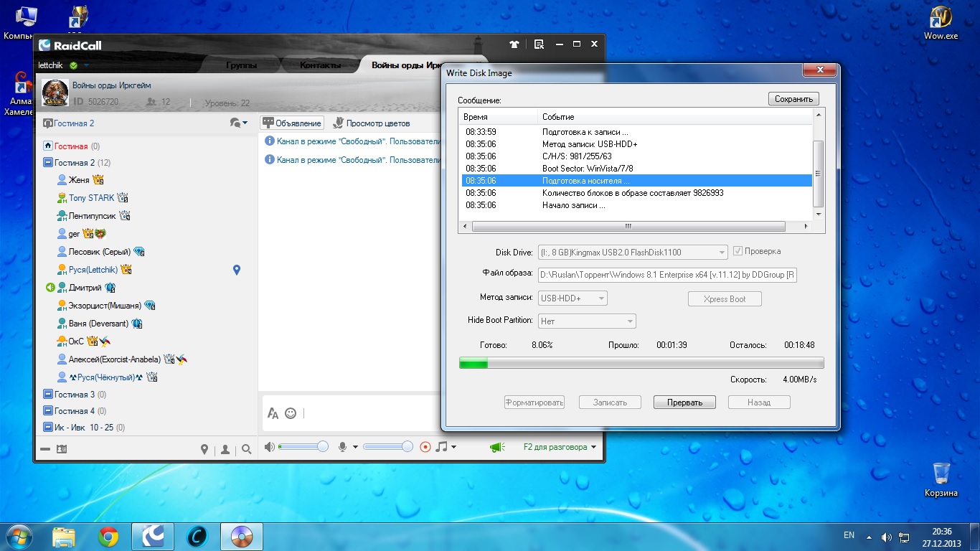980x551 pixels.
Task: Open Google Chrome from the taskbar
Action: click(108, 536)
